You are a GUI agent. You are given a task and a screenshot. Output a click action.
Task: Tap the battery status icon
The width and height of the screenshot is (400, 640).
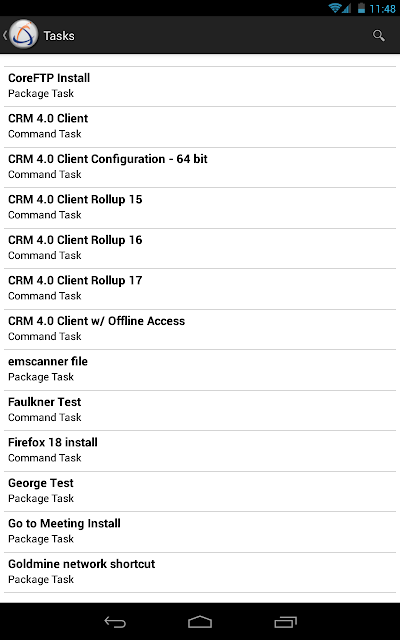[361, 8]
